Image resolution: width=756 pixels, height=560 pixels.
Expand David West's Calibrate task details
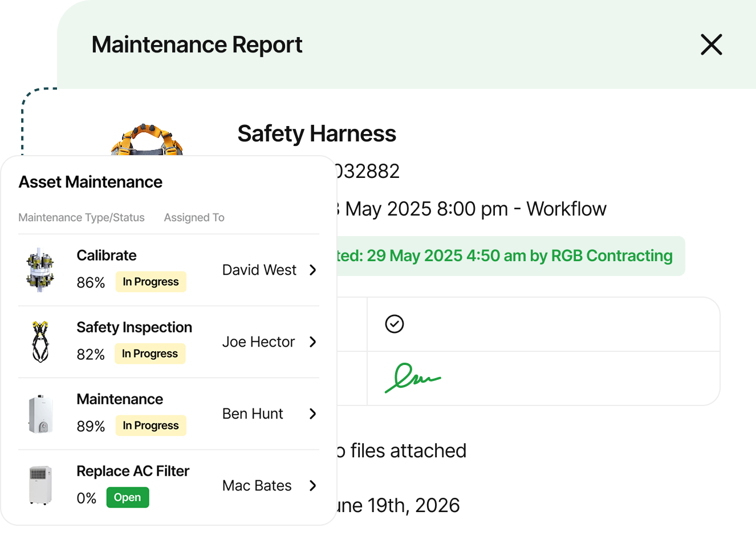pos(312,270)
